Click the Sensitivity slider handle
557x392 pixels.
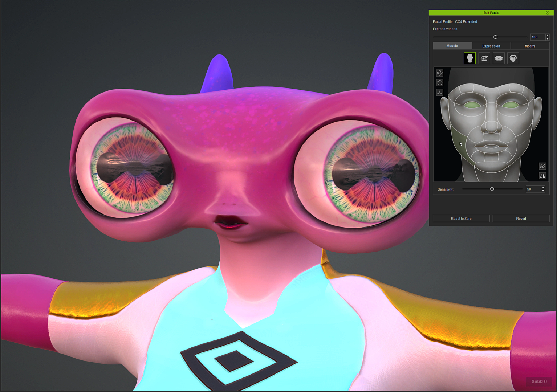[492, 189]
